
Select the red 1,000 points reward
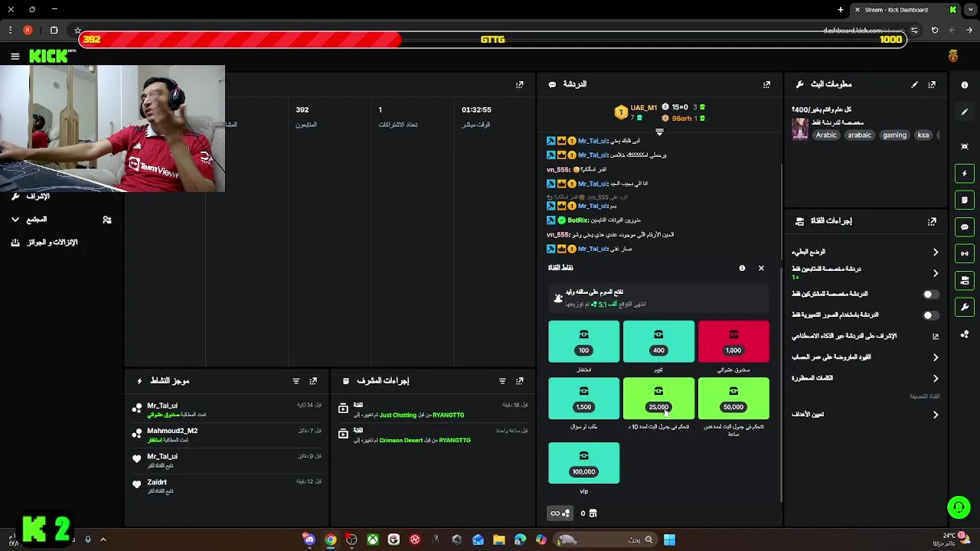(733, 341)
